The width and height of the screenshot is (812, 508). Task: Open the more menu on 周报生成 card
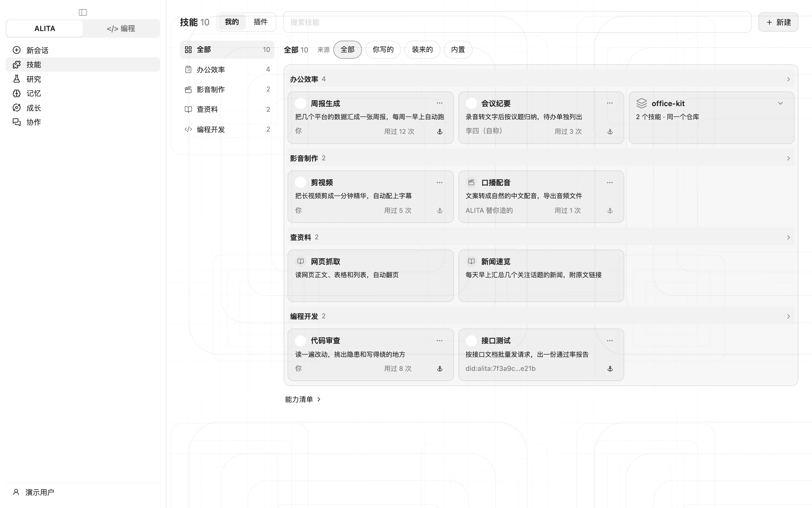(440, 103)
